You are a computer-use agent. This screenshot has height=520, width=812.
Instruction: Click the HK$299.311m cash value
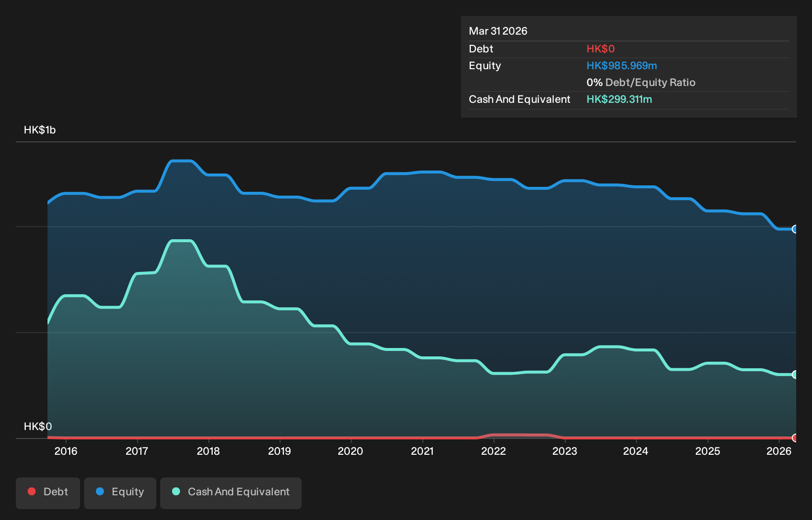tap(619, 99)
